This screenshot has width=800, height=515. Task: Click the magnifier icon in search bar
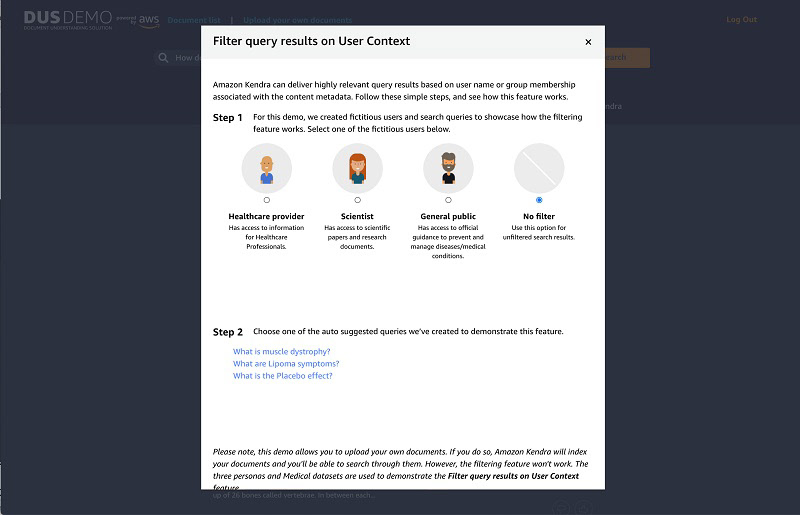[x=163, y=58]
